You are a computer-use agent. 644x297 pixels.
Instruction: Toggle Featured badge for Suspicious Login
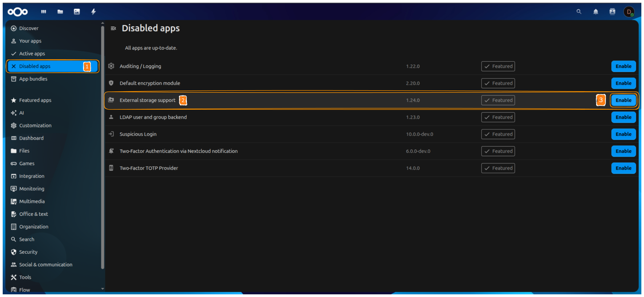click(498, 134)
